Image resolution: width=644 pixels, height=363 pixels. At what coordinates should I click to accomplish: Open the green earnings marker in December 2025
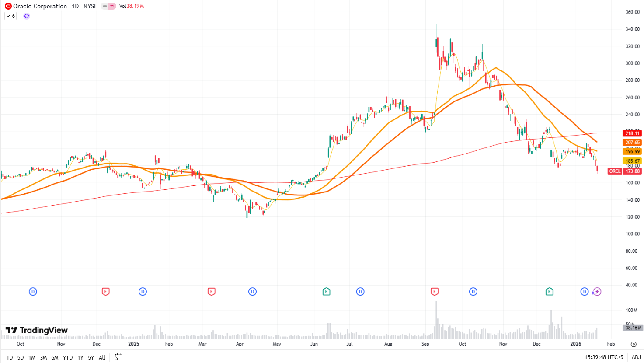(x=550, y=292)
